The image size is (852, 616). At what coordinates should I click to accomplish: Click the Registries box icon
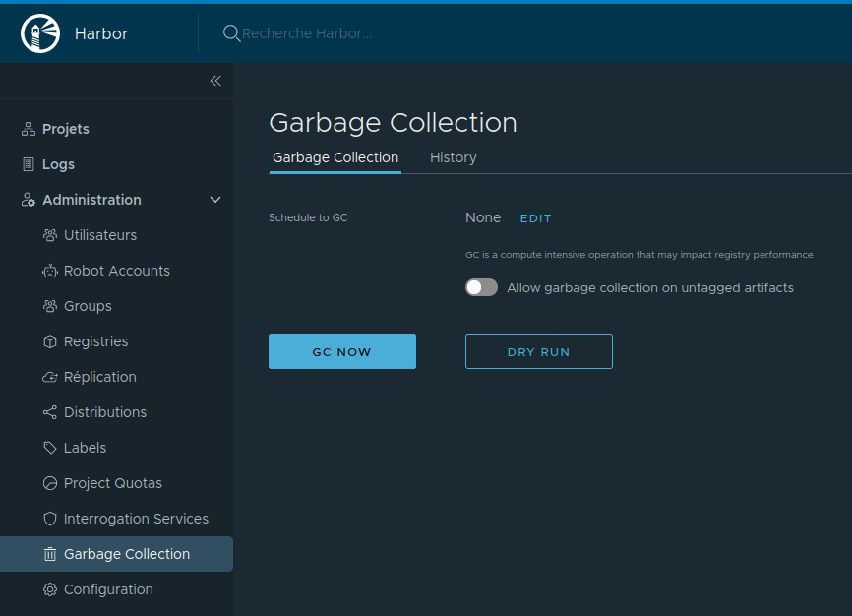[x=50, y=341]
